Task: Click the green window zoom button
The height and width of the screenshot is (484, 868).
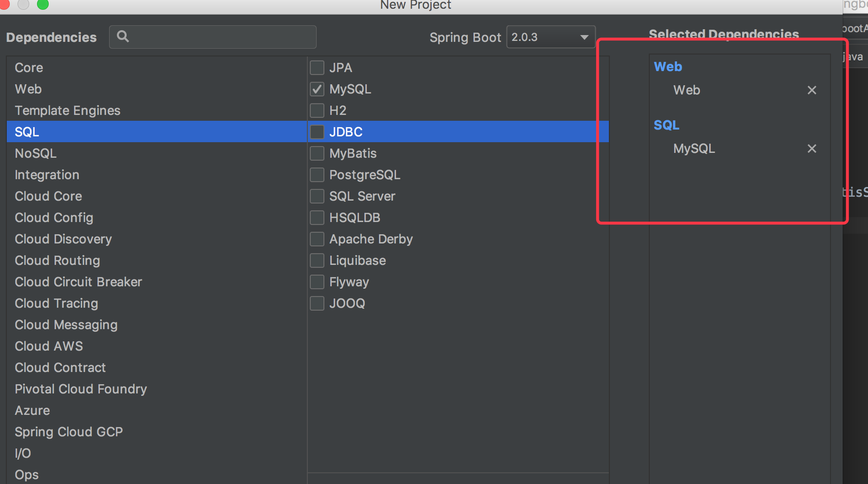Action: tap(43, 4)
